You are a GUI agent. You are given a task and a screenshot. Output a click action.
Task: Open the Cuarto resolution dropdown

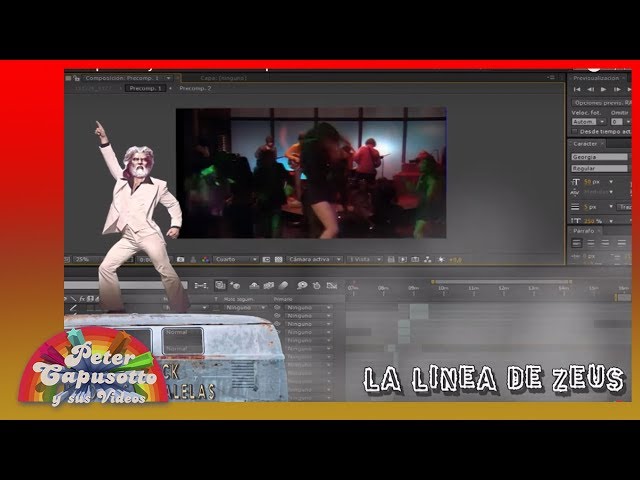[236, 260]
